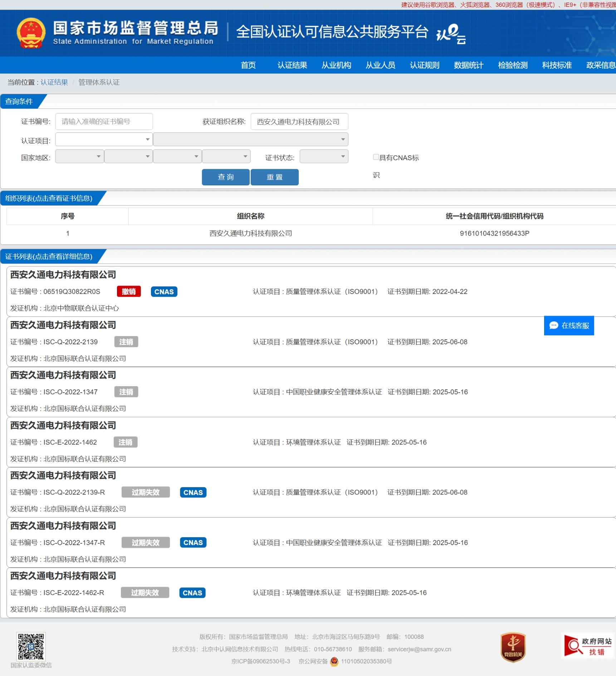The height and width of the screenshot is (676, 616).
Task: Click the national emblem logo in header
Action: [31, 33]
